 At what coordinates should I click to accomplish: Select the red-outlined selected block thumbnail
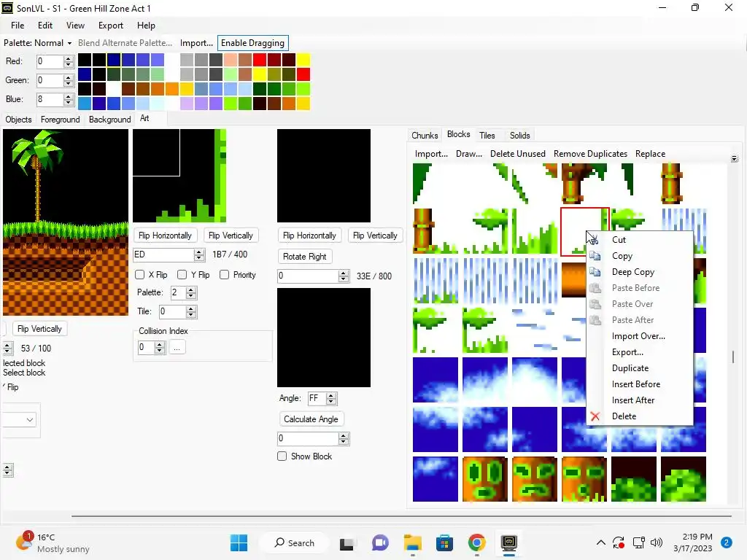click(x=574, y=231)
